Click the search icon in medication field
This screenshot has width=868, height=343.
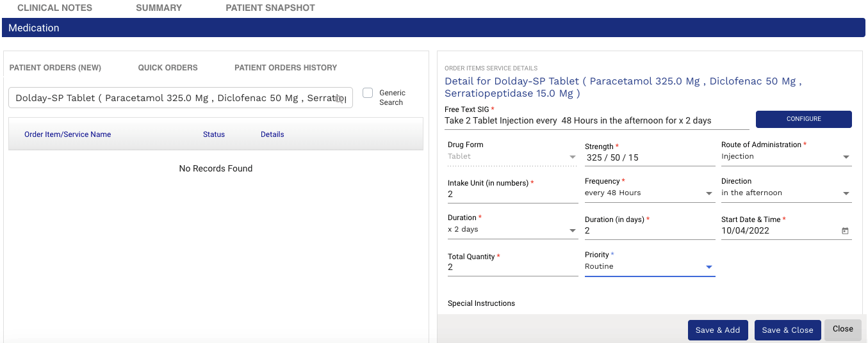339,99
